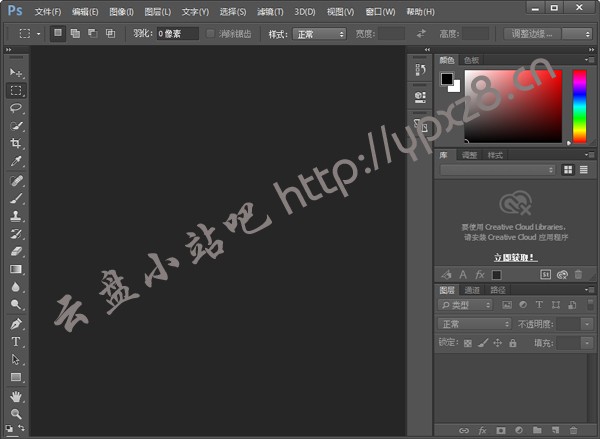Create new adjustment layer icon
Image resolution: width=600 pixels, height=439 pixels.
click(x=519, y=431)
